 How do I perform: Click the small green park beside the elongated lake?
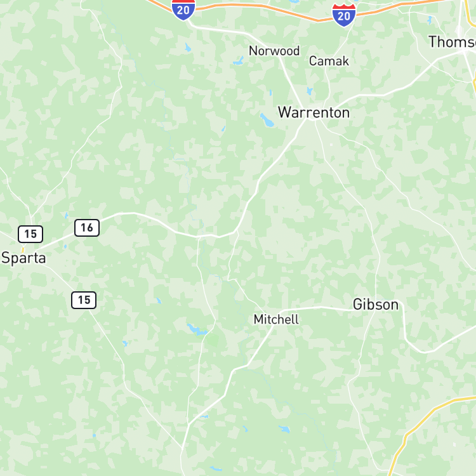[213, 340]
